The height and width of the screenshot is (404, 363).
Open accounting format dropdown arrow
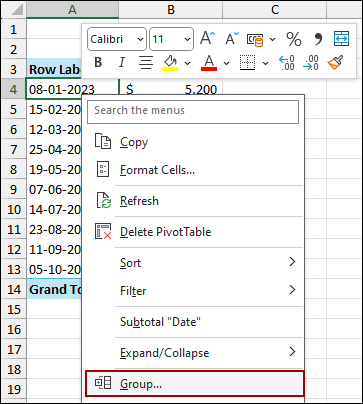pos(272,39)
